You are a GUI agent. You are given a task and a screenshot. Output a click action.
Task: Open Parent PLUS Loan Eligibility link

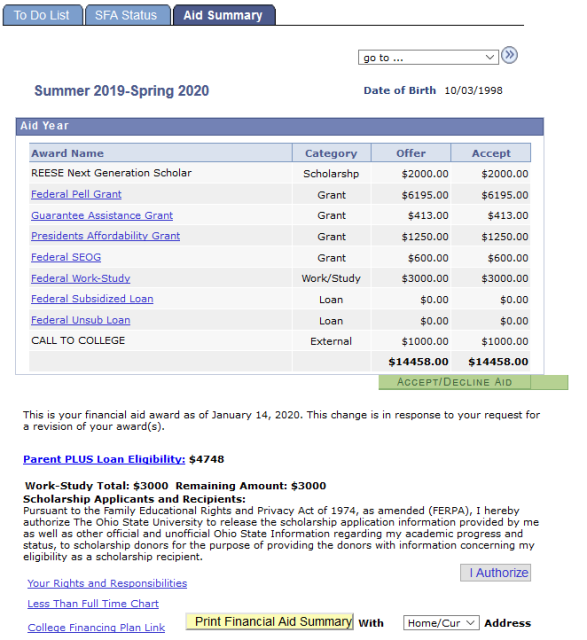click(104, 459)
